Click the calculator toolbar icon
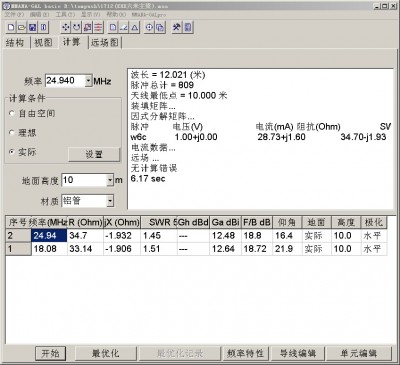 pos(188,27)
